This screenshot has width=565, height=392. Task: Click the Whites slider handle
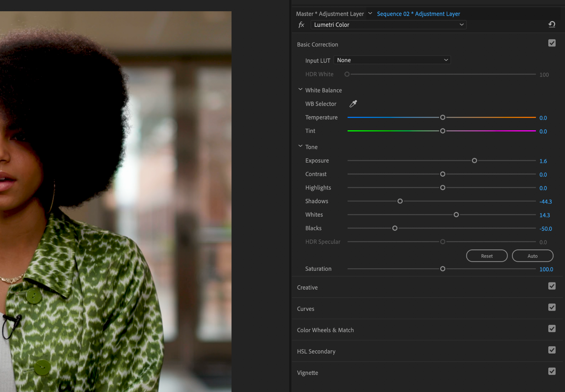(x=456, y=215)
